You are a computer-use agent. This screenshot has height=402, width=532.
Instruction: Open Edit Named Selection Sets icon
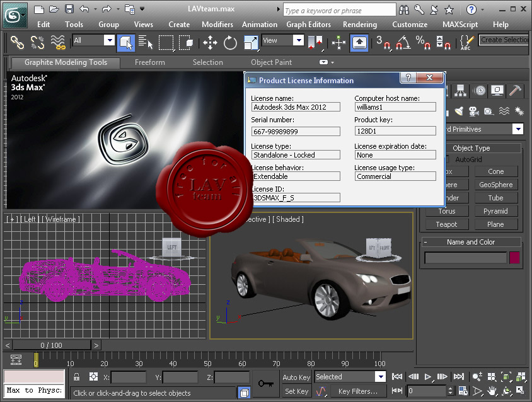(x=467, y=43)
